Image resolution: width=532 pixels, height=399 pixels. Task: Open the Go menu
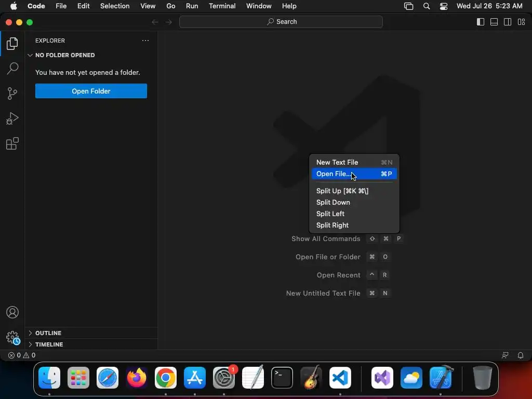170,6
